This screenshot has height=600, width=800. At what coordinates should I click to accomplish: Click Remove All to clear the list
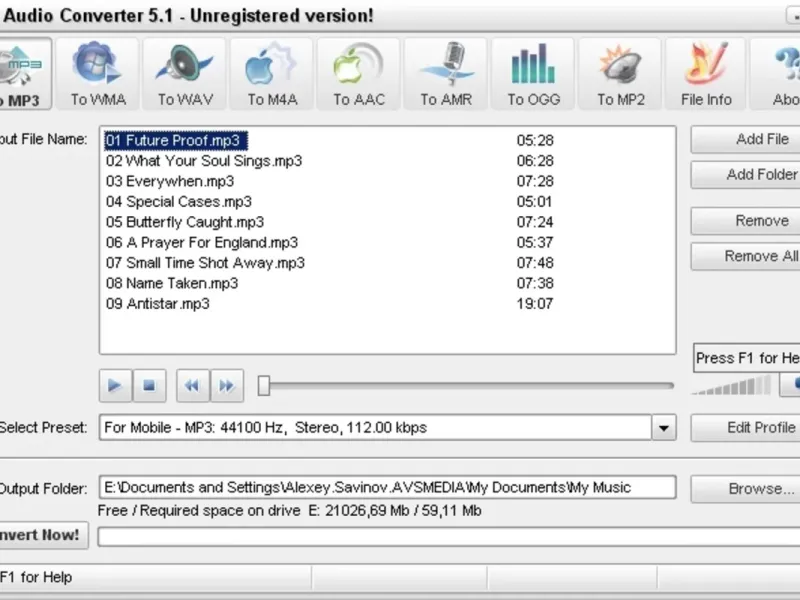[x=745, y=256]
